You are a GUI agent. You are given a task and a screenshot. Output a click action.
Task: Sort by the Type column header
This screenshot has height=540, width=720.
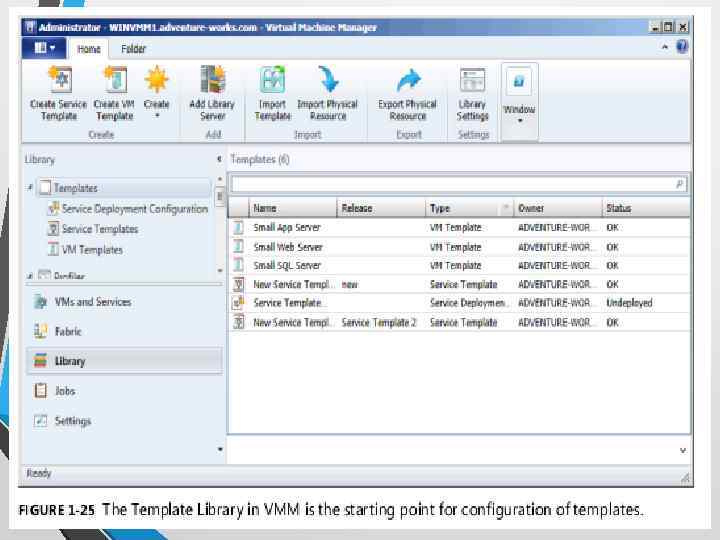(469, 208)
